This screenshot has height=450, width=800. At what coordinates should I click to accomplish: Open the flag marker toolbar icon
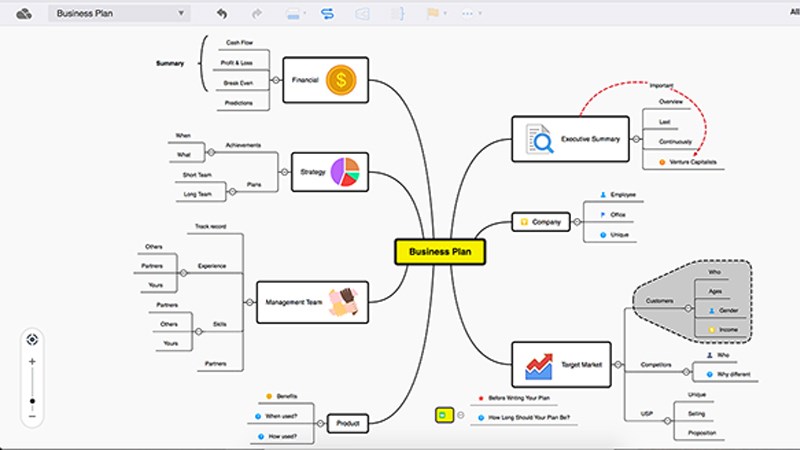433,13
